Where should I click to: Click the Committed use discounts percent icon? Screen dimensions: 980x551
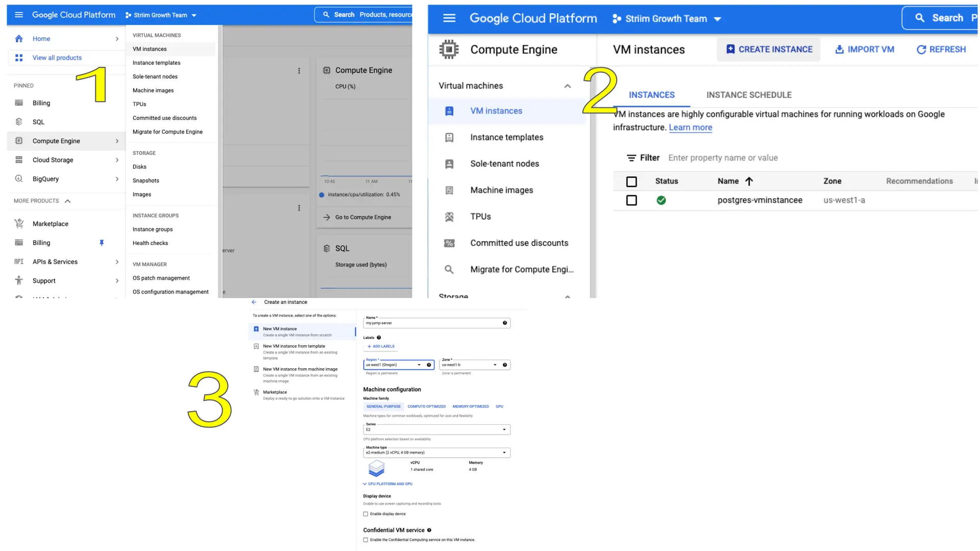pyautogui.click(x=449, y=243)
